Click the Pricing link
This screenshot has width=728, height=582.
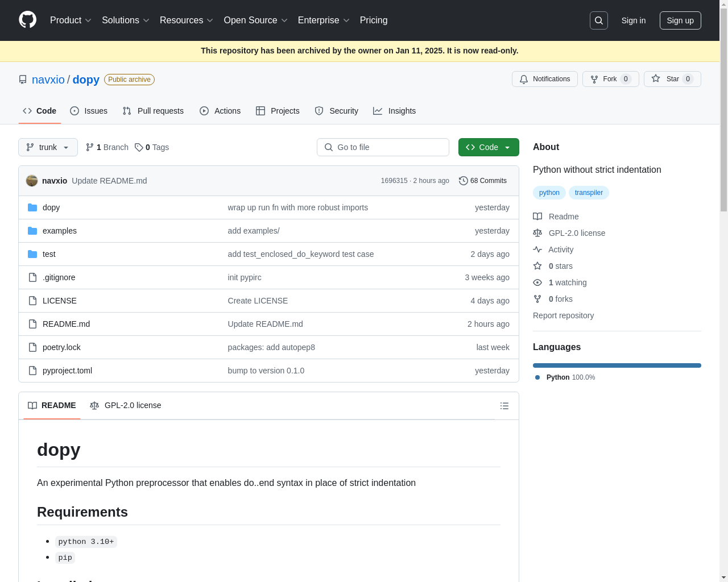(x=374, y=20)
